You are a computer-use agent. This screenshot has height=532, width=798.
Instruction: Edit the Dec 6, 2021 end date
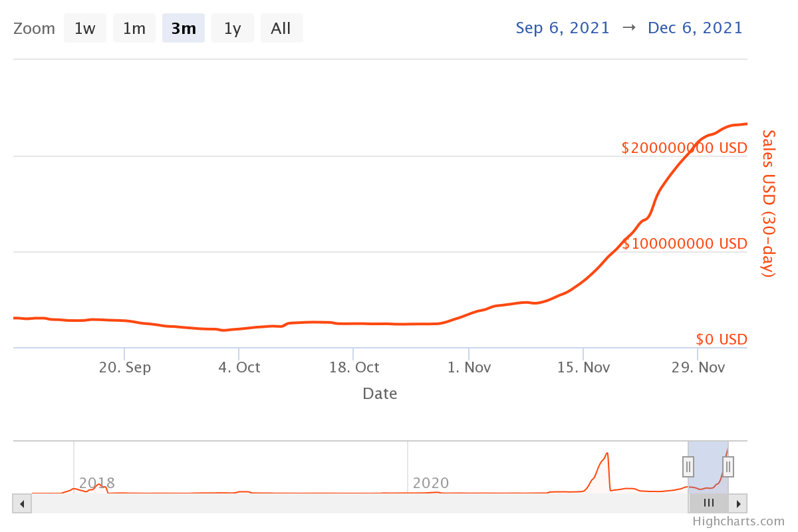(695, 28)
